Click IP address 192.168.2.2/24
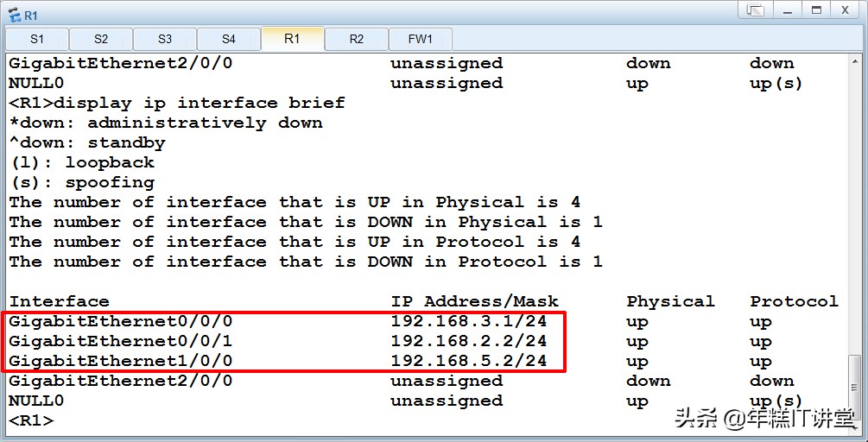The width and height of the screenshot is (868, 442). click(469, 341)
